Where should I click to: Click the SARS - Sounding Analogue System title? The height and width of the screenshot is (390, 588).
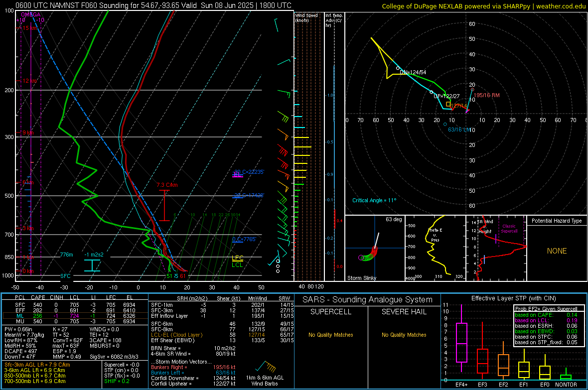pyautogui.click(x=368, y=300)
